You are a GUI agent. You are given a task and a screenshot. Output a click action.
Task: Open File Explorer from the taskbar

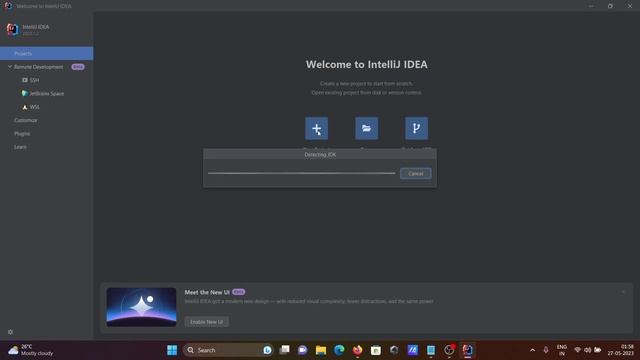pos(321,350)
